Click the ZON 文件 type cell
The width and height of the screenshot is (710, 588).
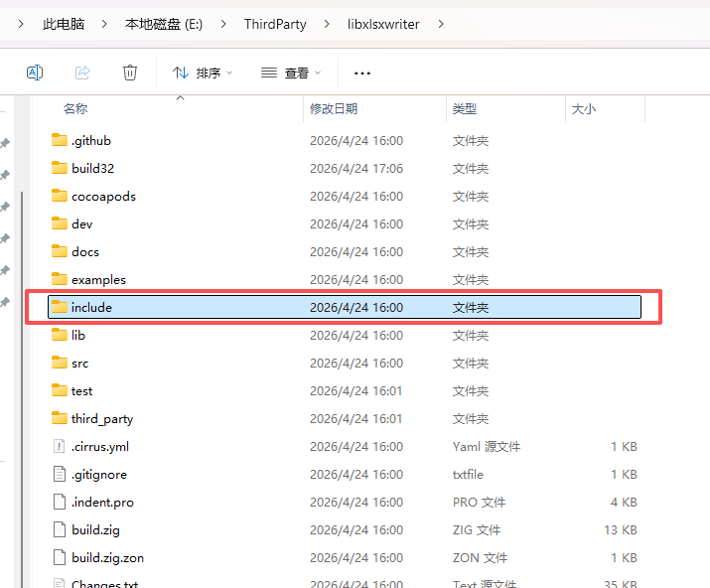pyautogui.click(x=480, y=557)
